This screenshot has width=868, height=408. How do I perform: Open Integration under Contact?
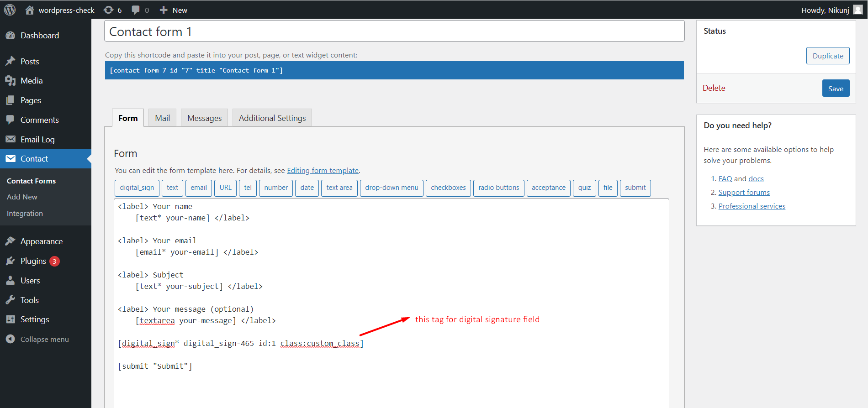25,213
